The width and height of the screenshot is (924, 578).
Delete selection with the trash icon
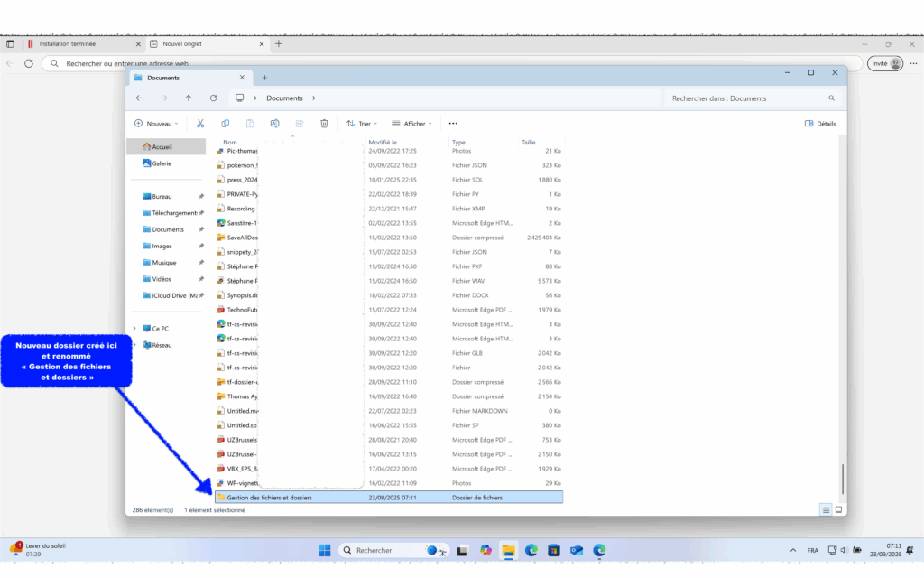click(324, 124)
